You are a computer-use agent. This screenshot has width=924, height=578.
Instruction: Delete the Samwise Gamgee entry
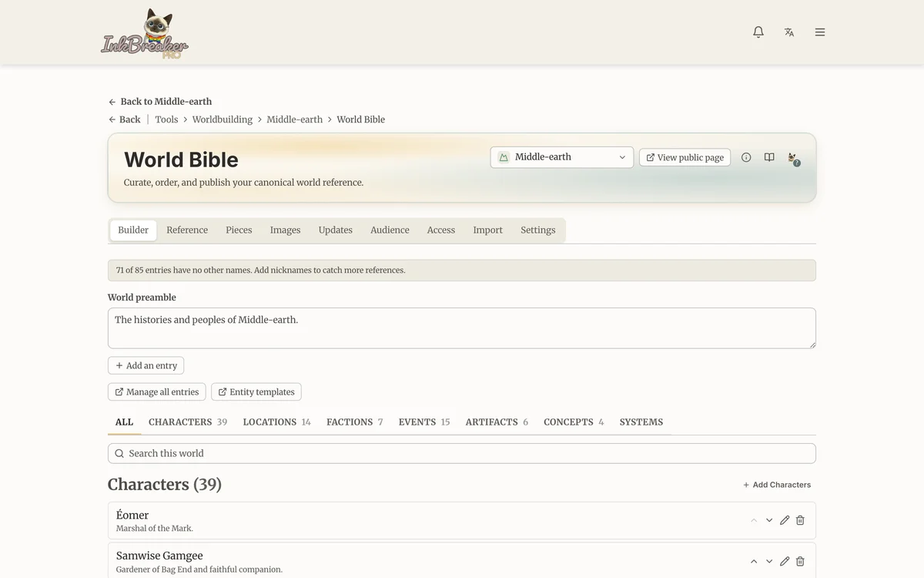(800, 561)
